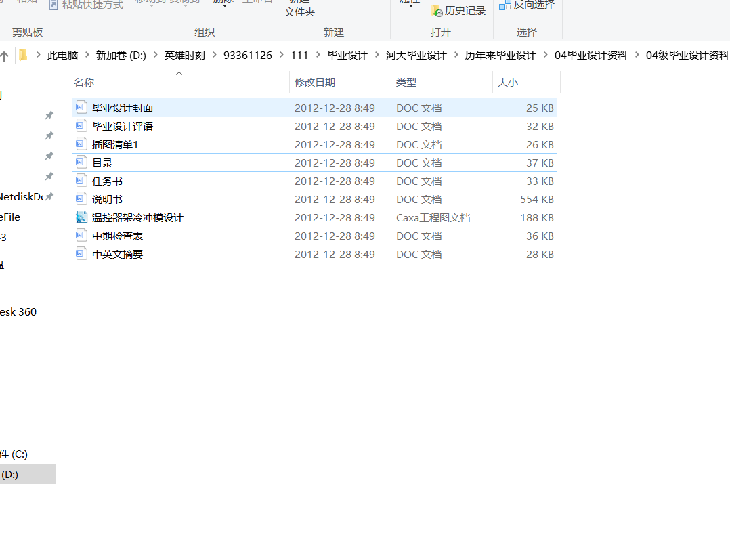Click the up-arrow navigation button
Viewport: 730px width, 560px height.
pos(4,56)
